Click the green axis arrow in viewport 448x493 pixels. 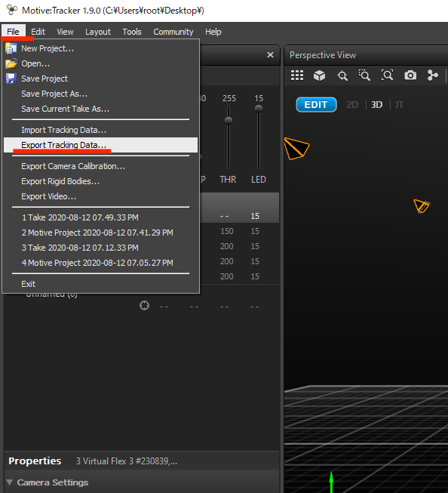331,481
